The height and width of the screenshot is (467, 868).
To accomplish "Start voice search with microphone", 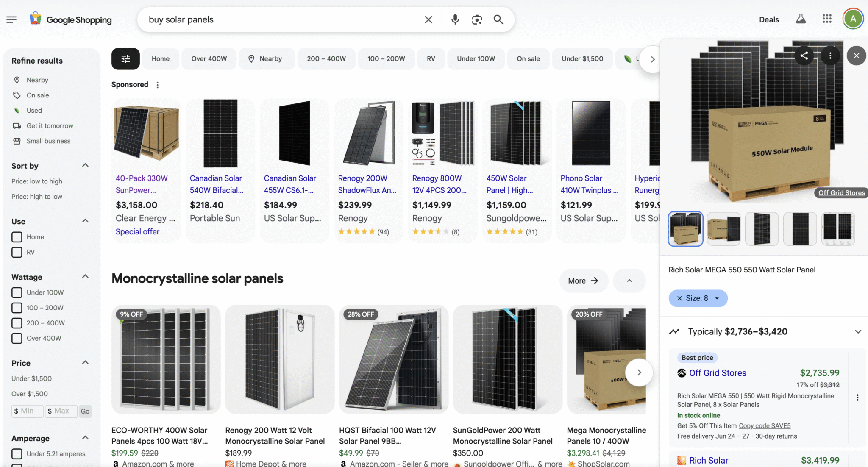I will tap(455, 19).
